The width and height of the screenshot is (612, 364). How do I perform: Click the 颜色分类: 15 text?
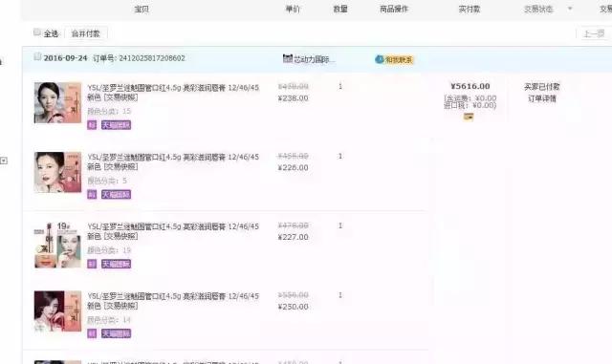(109, 112)
